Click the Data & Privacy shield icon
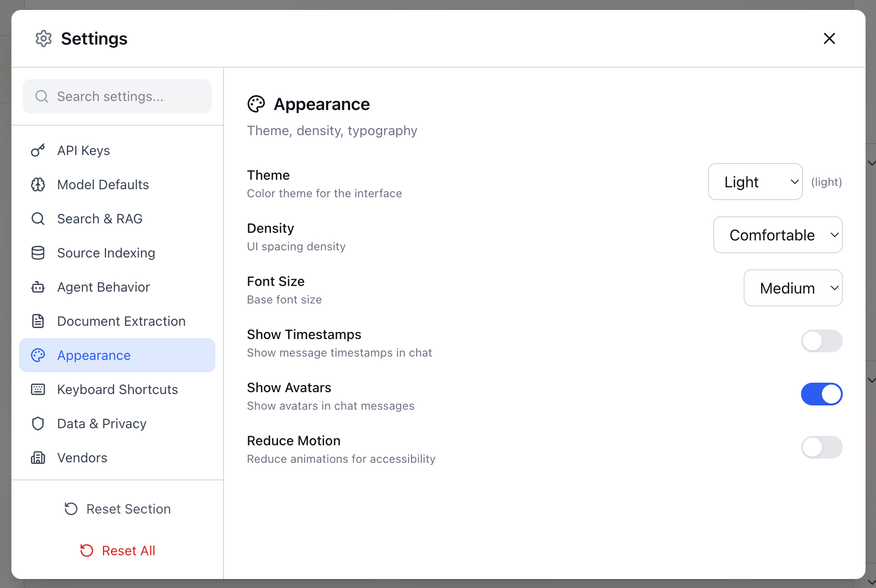The height and width of the screenshot is (588, 876). pyautogui.click(x=38, y=423)
